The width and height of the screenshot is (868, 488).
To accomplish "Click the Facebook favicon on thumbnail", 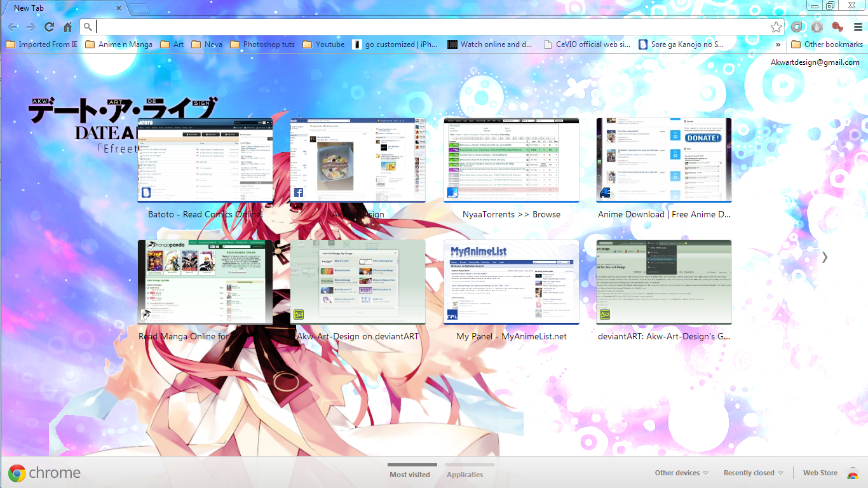I will 299,193.
